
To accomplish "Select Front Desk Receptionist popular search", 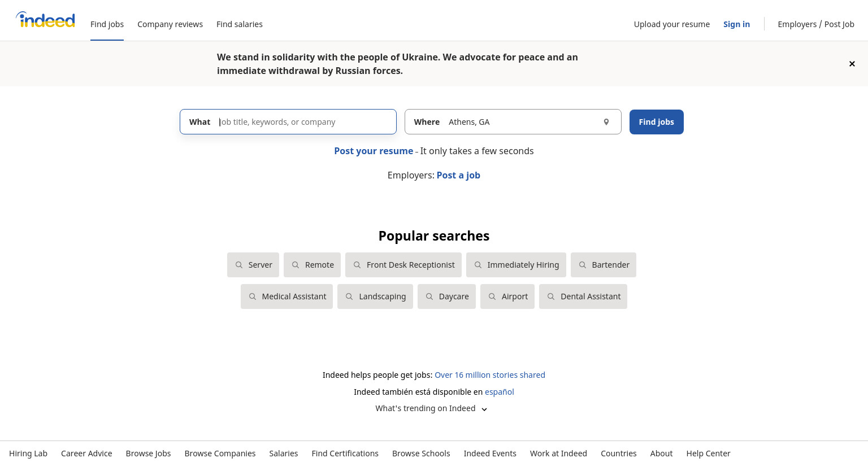I will point(403,265).
